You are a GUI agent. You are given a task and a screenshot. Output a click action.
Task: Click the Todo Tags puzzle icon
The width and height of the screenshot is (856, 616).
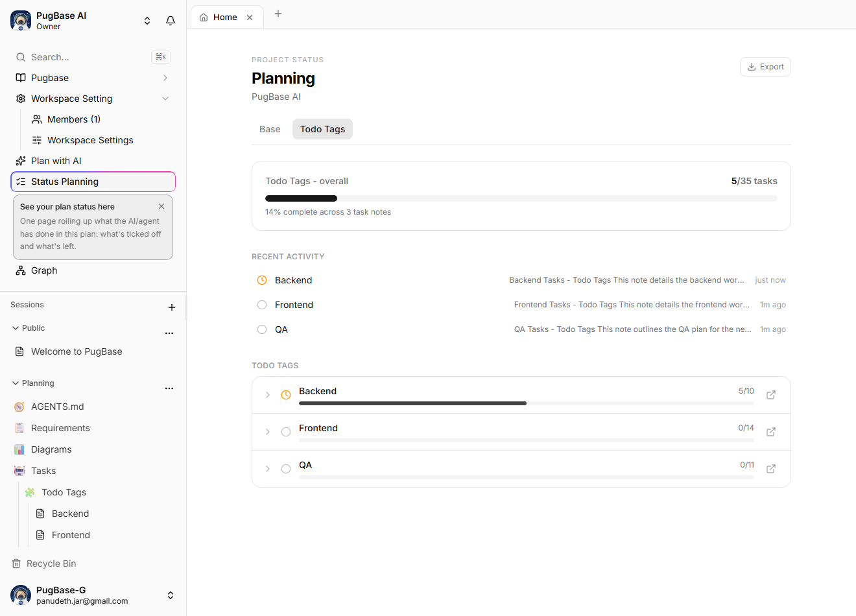pos(30,492)
